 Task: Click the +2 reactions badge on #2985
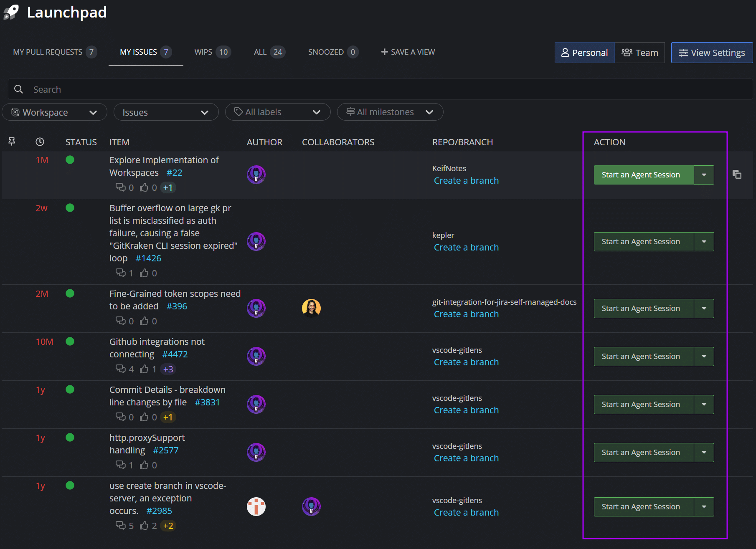point(168,526)
